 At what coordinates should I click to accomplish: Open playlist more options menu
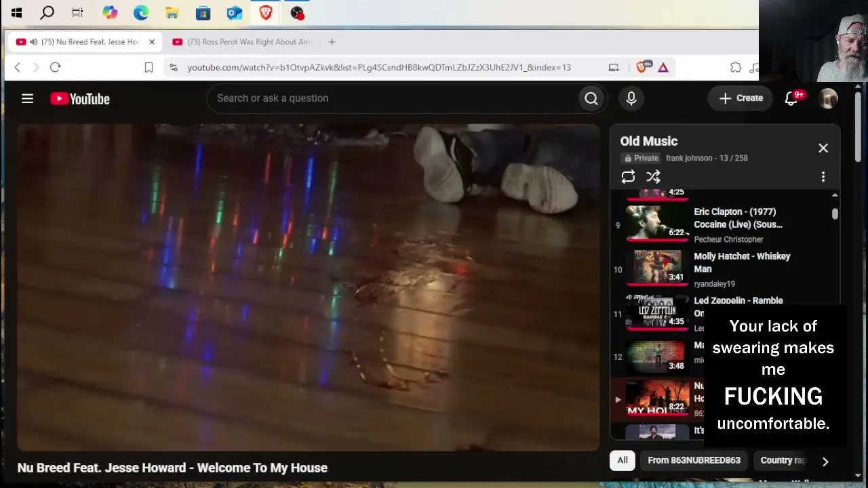point(823,177)
